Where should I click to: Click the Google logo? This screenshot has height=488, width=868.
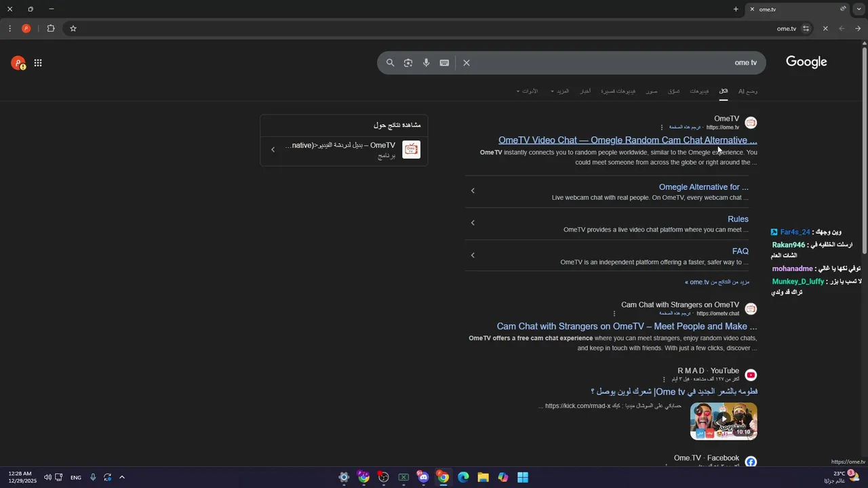coord(806,62)
